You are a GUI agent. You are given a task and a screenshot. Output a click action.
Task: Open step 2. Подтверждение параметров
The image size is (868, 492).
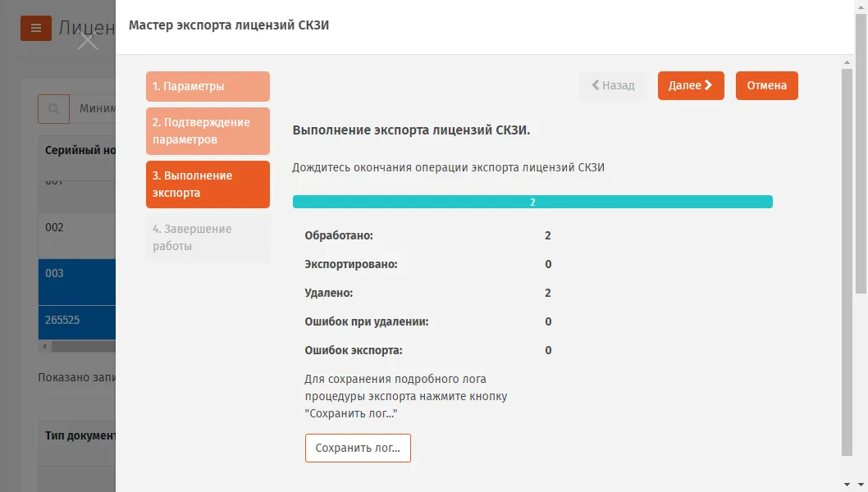tap(208, 131)
